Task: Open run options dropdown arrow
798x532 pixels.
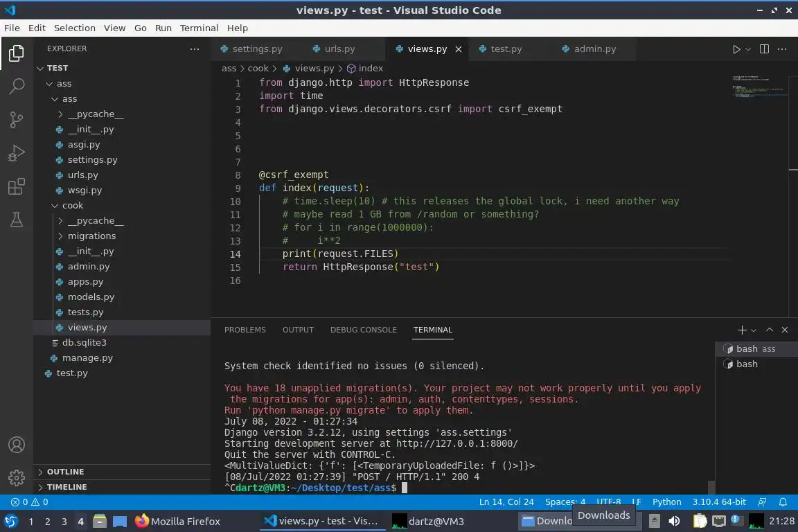Action: point(747,49)
